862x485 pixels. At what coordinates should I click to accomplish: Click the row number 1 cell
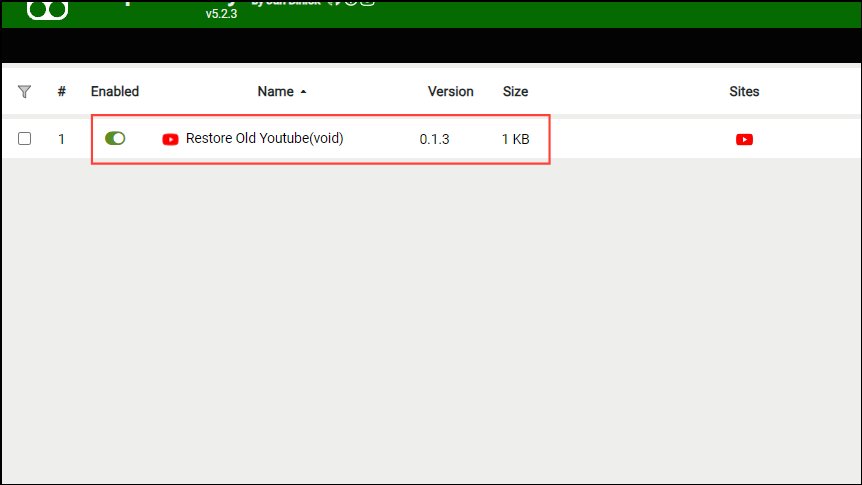click(x=62, y=139)
